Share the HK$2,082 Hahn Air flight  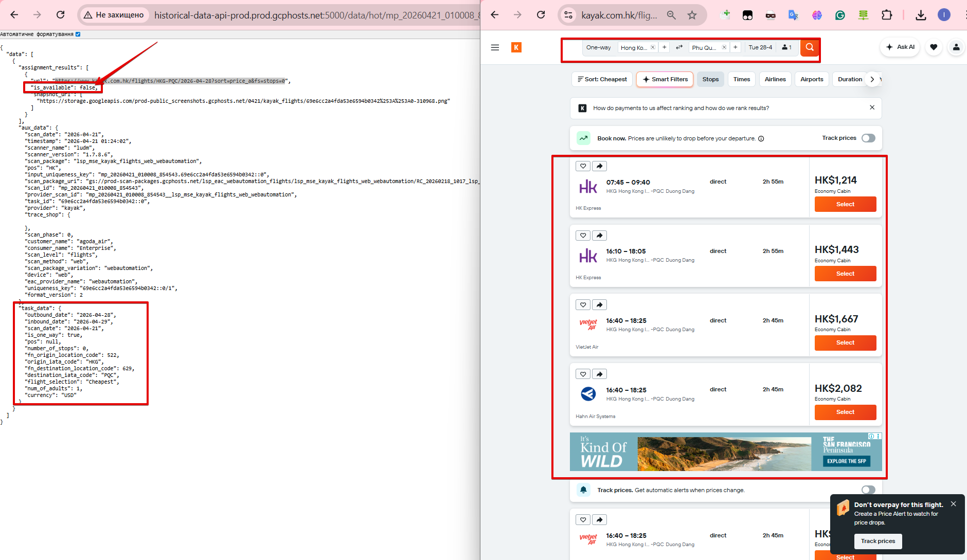pyautogui.click(x=600, y=374)
